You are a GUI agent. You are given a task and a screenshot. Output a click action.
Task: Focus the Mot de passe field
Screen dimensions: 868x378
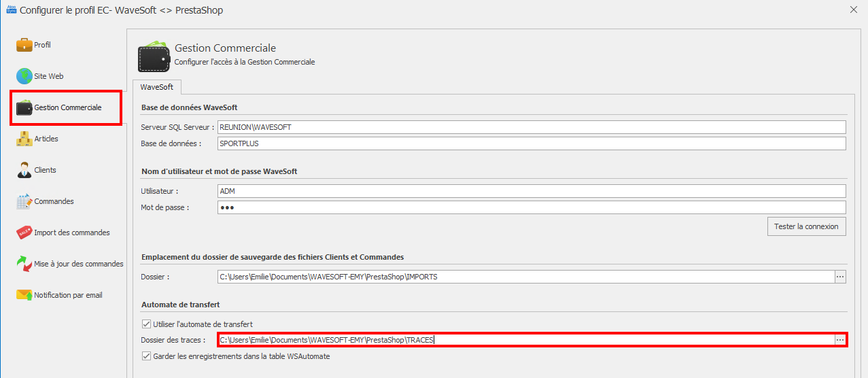point(532,207)
